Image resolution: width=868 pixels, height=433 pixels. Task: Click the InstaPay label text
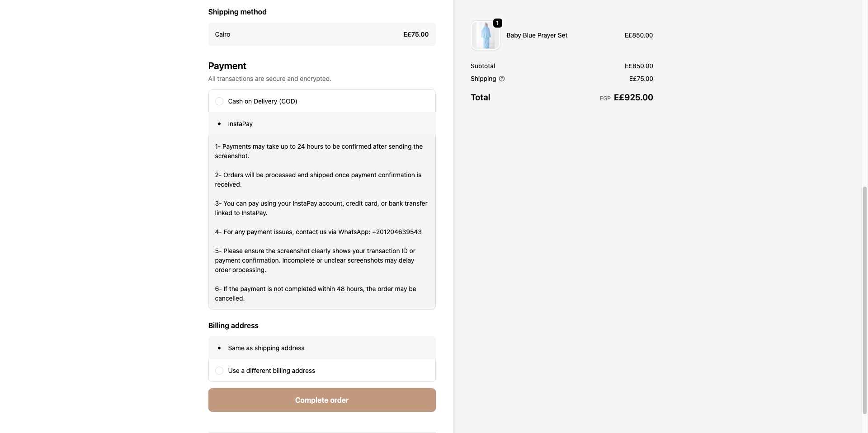241,124
